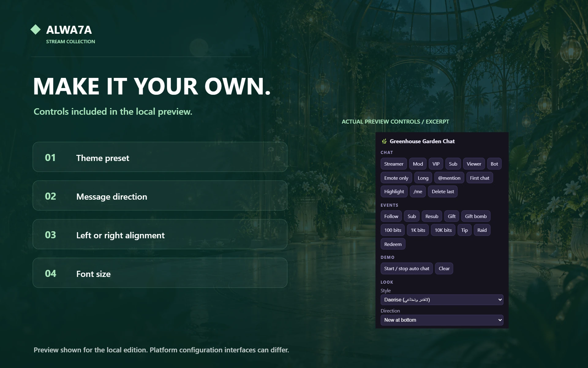Click the Bot chat button

coord(494,164)
